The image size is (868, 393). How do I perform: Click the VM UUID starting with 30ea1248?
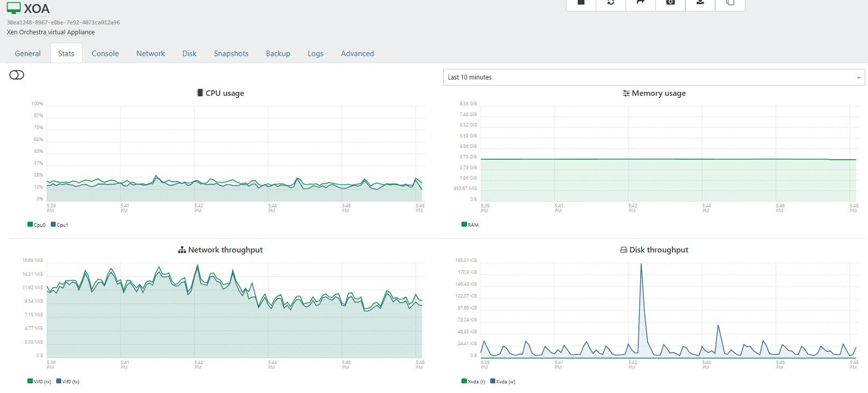point(63,23)
